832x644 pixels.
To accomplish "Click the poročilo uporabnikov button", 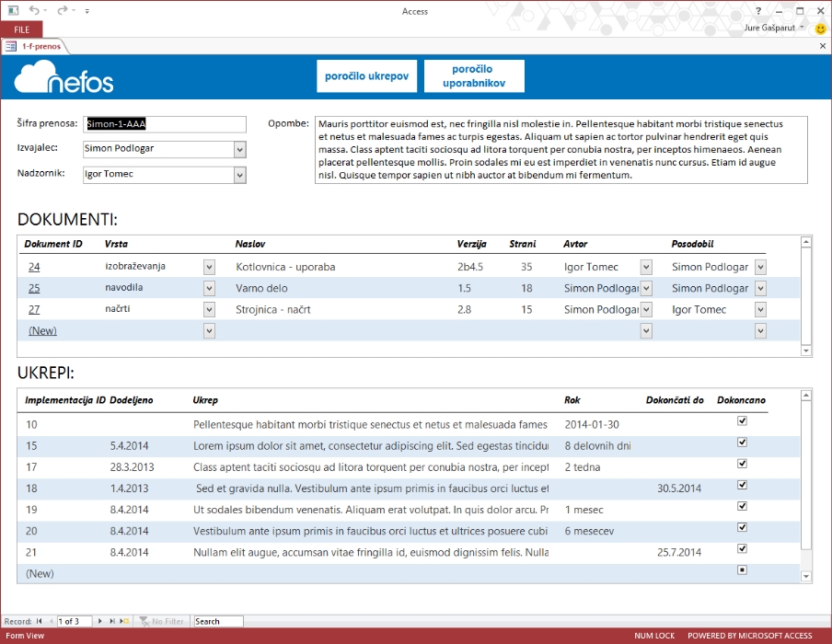I will [474, 75].
